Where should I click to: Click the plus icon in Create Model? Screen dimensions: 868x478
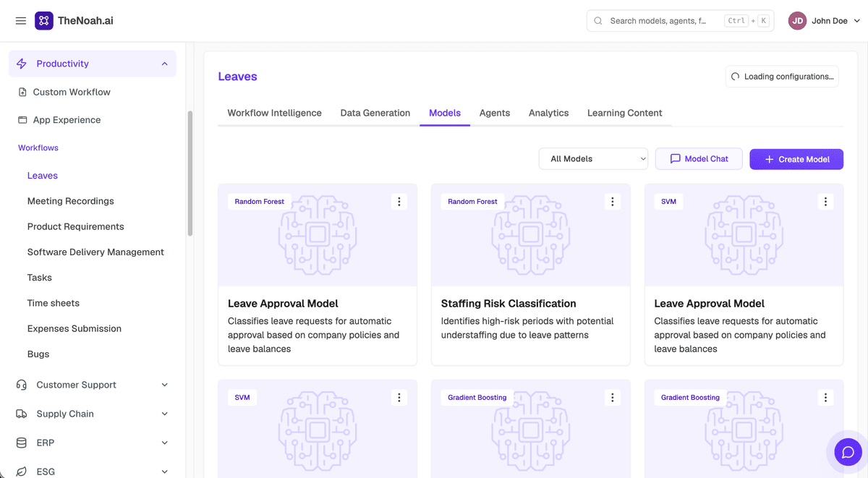(769, 159)
